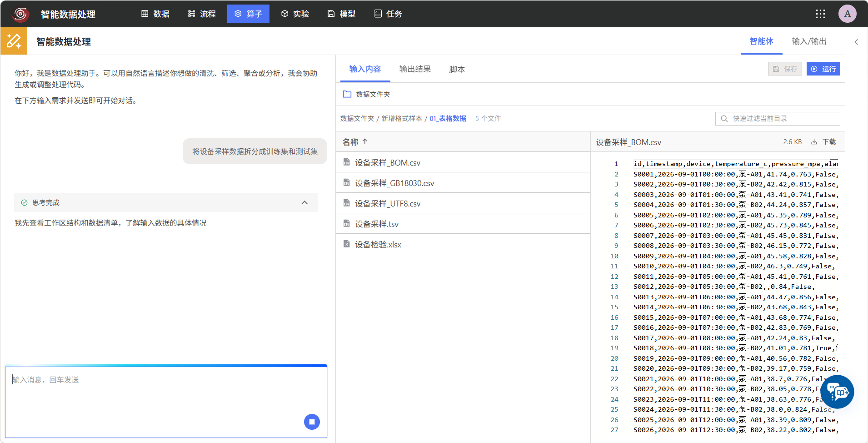The height and width of the screenshot is (443, 868).
Task: Select the 输入内容 tab
Action: (365, 69)
